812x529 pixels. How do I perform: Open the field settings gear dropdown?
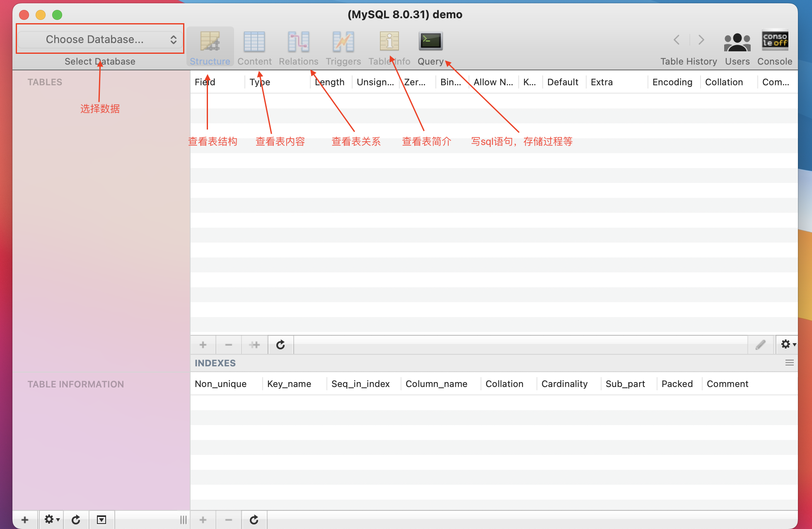pos(787,344)
